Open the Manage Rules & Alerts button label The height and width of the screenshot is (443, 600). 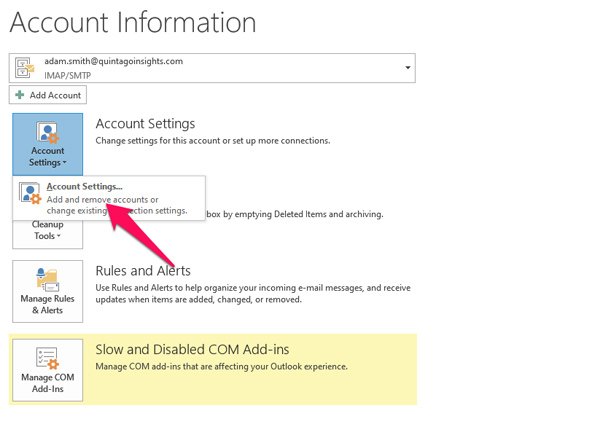click(47, 305)
